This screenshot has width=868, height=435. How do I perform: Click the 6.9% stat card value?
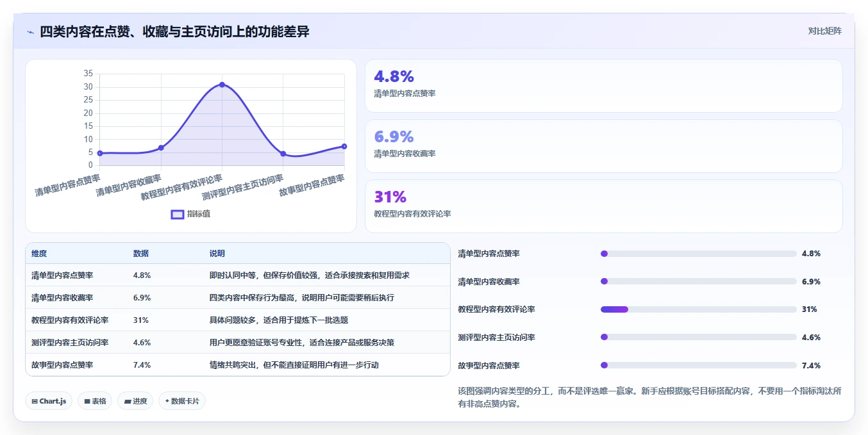394,136
